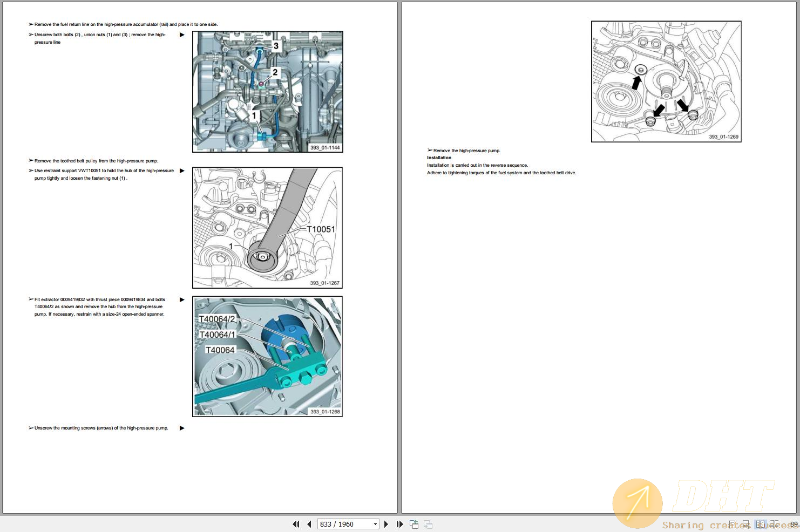
Task: Click the '393_01-1269' figure caption
Action: [x=723, y=137]
